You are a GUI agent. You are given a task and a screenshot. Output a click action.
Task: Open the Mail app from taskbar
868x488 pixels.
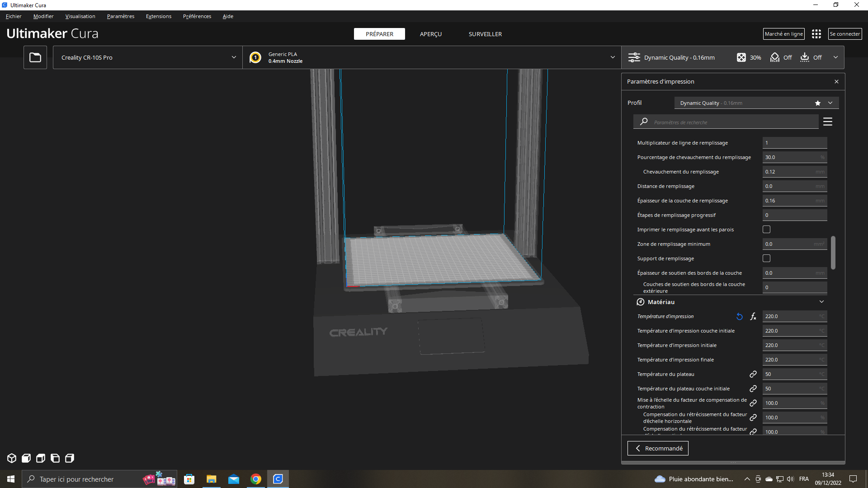click(x=234, y=479)
